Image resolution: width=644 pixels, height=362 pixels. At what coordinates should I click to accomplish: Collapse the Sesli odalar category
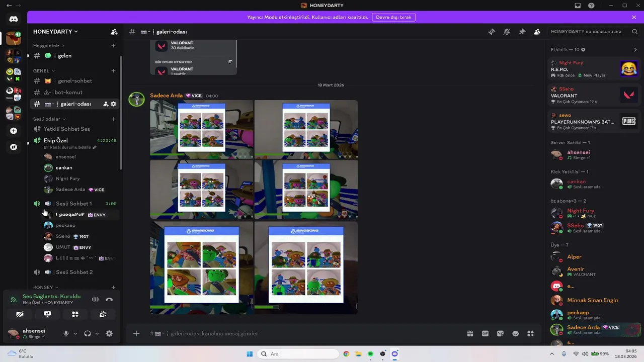(x=49, y=119)
